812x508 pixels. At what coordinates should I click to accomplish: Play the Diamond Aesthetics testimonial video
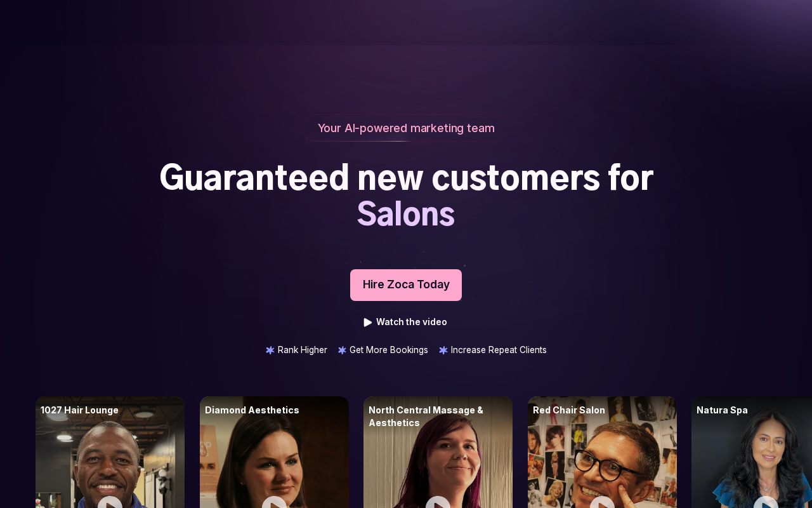(274, 503)
